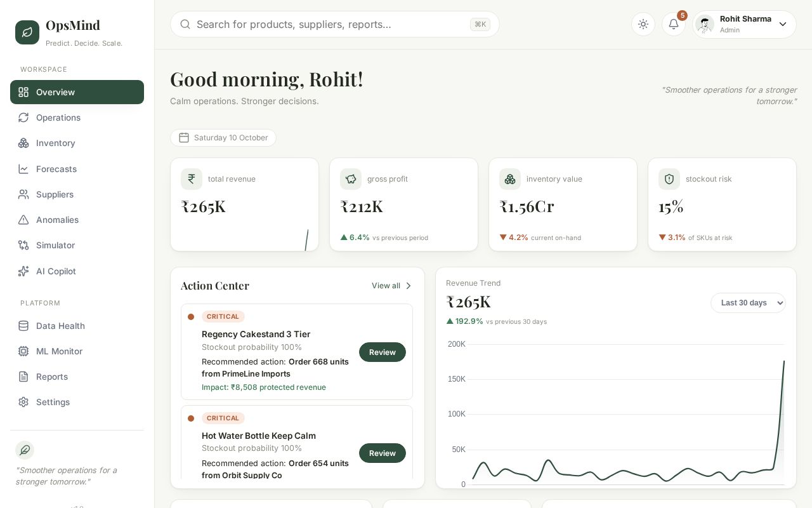This screenshot has height=508, width=812.
Task: Click the AI Copilot sparkle icon
Action: (x=23, y=271)
